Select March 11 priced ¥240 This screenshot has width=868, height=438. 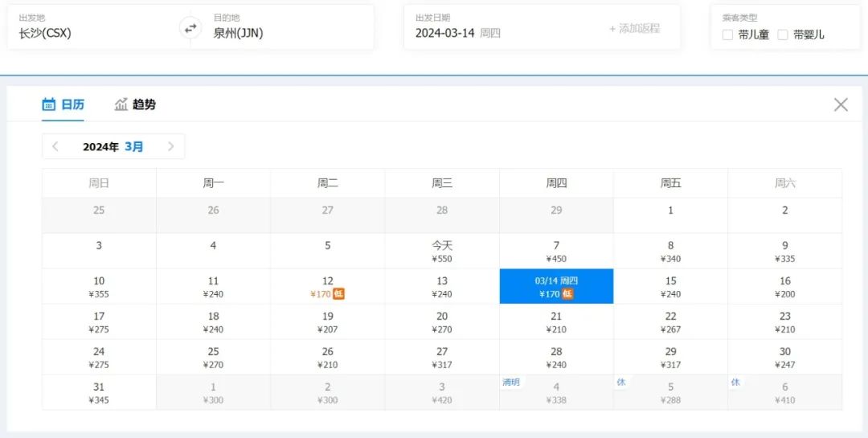point(213,286)
